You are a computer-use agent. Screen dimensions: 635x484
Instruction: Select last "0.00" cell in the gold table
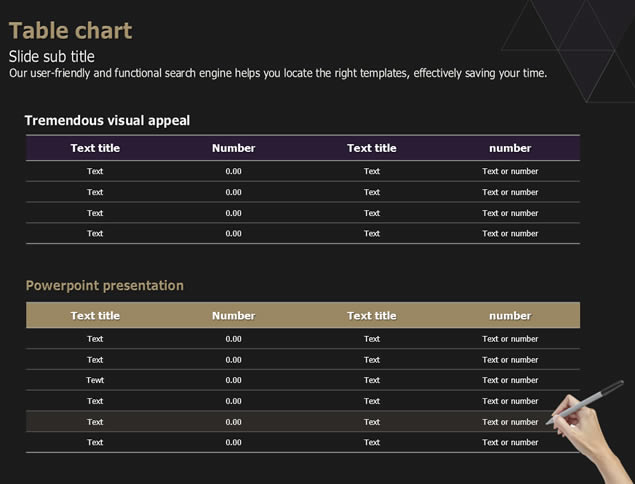(x=233, y=442)
